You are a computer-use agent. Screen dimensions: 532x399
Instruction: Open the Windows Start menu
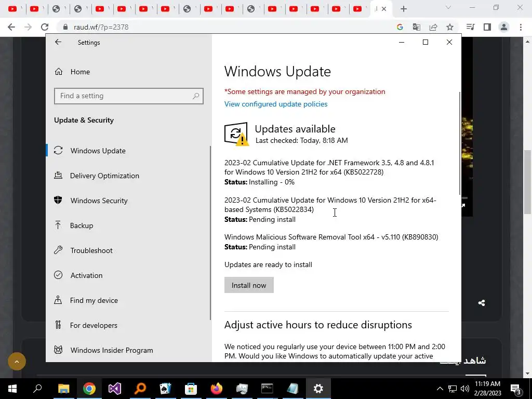[x=12, y=389]
